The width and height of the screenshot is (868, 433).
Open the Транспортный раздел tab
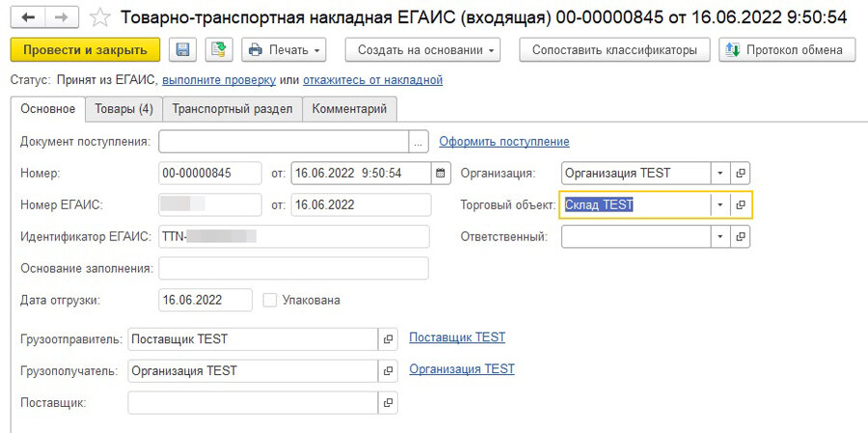pos(231,109)
